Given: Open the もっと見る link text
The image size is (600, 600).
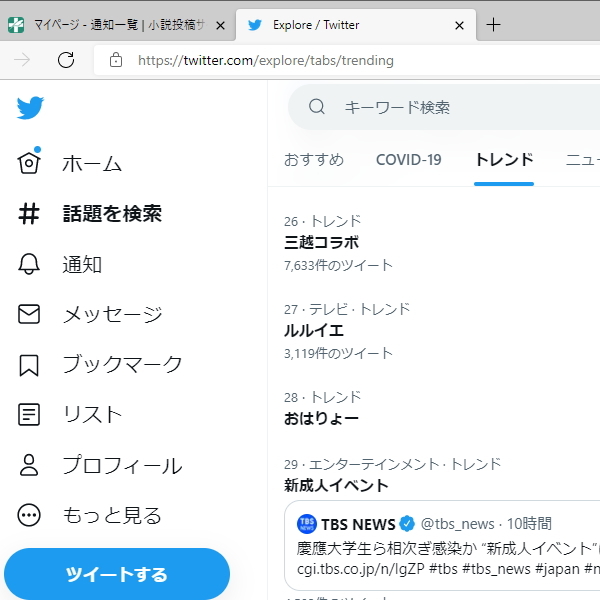Looking at the screenshot, I should click(112, 515).
